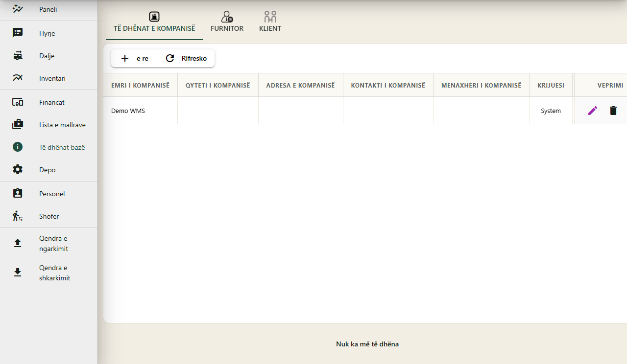This screenshot has height=364, width=627.
Task: Select TË DHËNAT E KOMPANISË tab
Action: tap(154, 22)
